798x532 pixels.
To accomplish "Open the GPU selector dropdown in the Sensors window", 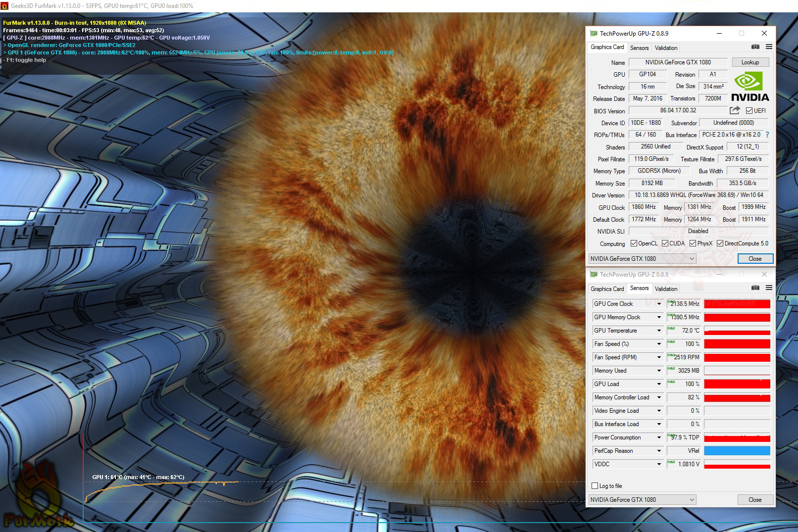I will click(643, 500).
